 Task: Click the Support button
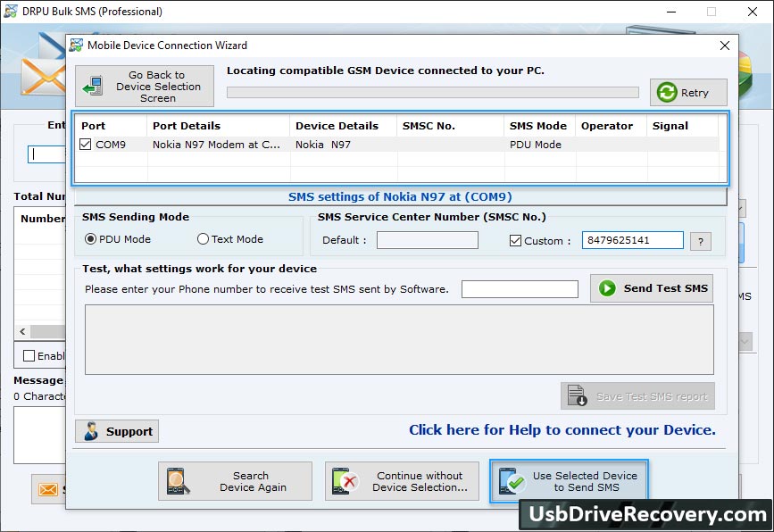pyautogui.click(x=117, y=431)
